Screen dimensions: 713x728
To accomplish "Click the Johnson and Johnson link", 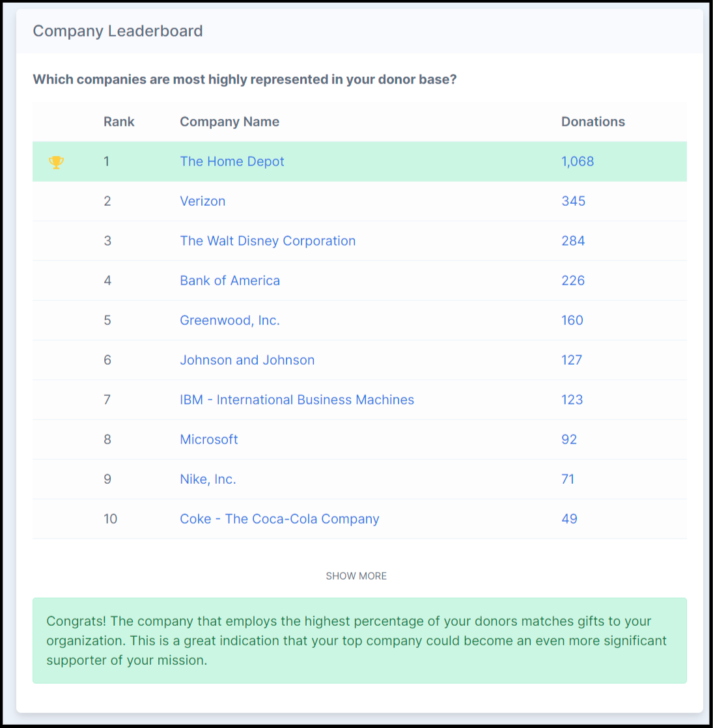I will (247, 360).
